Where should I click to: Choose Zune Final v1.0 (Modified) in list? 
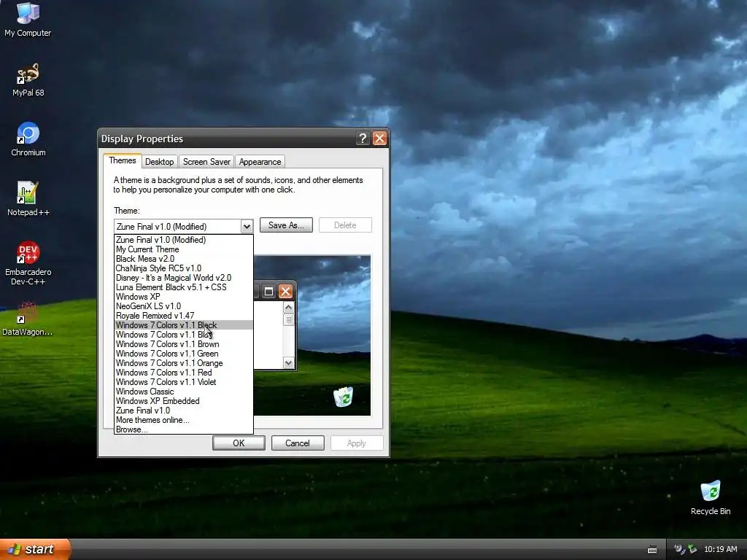(x=183, y=240)
